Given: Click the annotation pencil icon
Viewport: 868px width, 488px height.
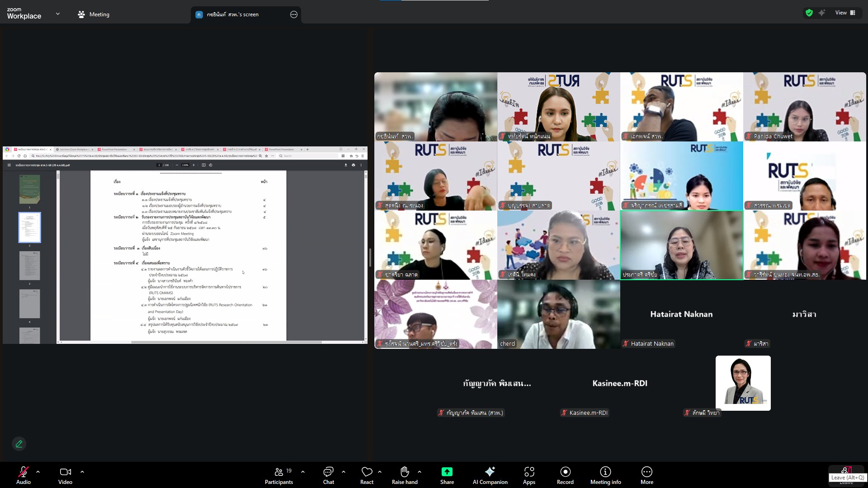Looking at the screenshot, I should click(x=19, y=444).
